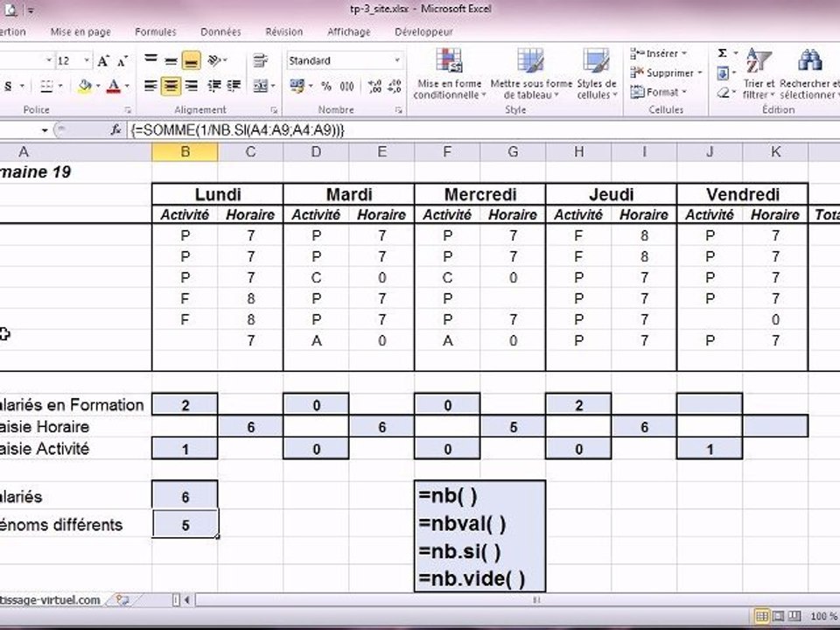
Task: Apply percent style format
Action: [x=326, y=87]
